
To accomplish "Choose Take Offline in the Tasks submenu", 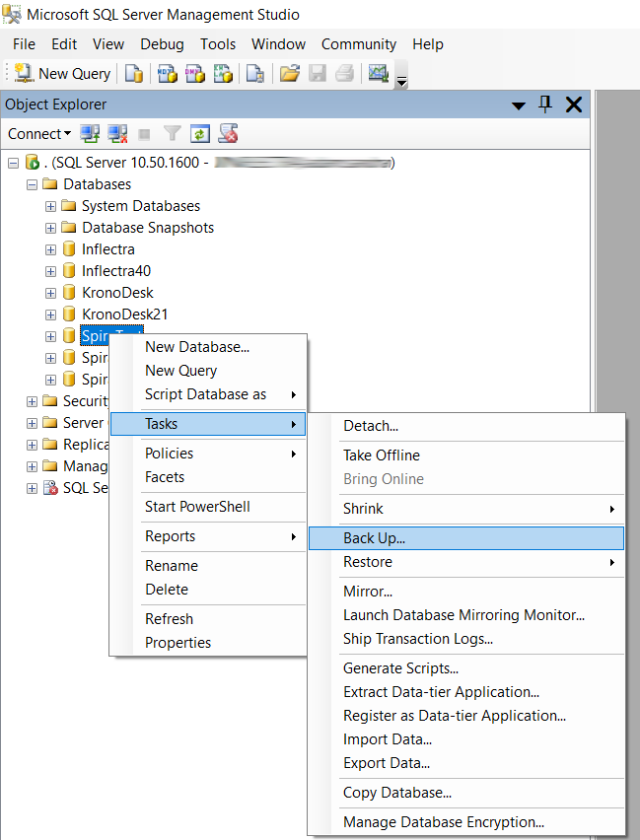I will coord(381,455).
